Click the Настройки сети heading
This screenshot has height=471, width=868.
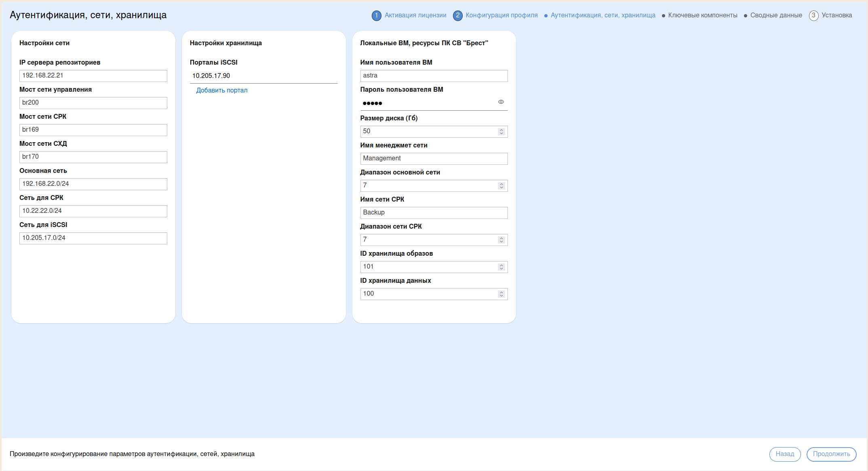click(x=44, y=43)
